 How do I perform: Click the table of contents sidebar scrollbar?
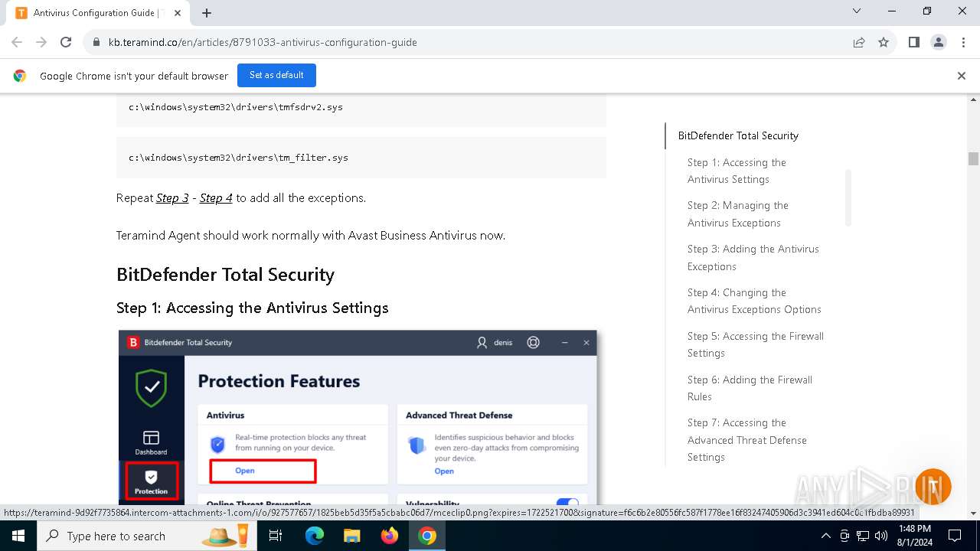tap(848, 197)
